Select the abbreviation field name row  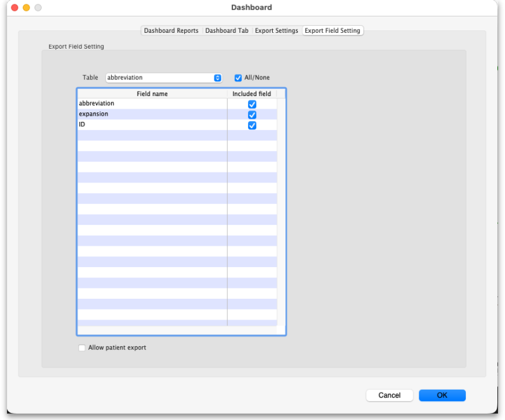tap(152, 104)
